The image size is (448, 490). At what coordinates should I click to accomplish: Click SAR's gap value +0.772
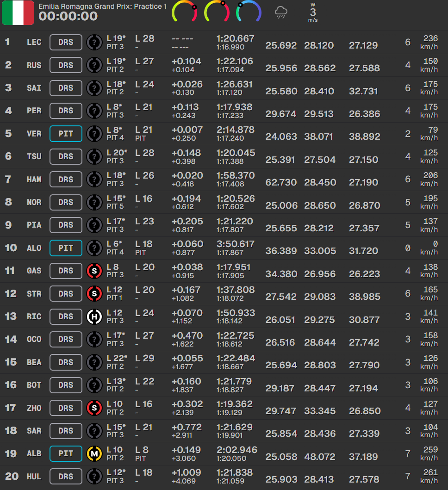point(187,427)
